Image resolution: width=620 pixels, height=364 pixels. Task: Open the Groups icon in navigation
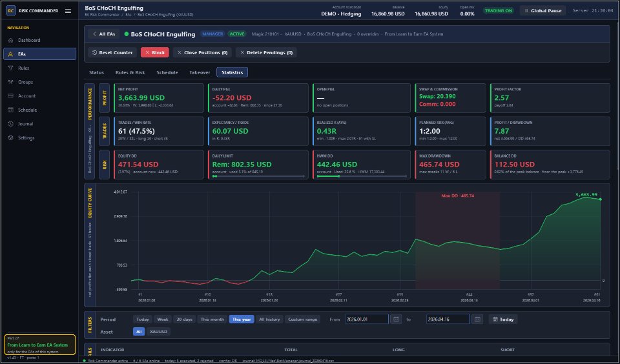click(x=11, y=82)
